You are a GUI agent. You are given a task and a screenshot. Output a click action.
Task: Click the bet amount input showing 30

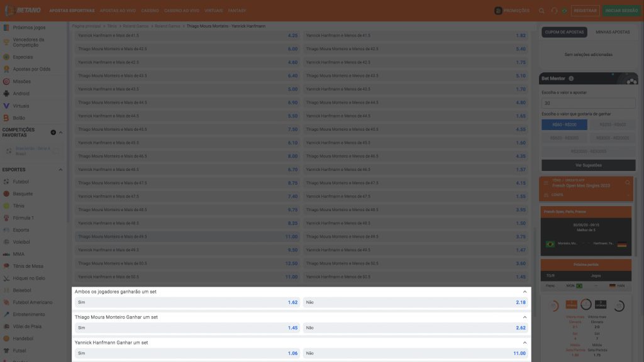(588, 103)
